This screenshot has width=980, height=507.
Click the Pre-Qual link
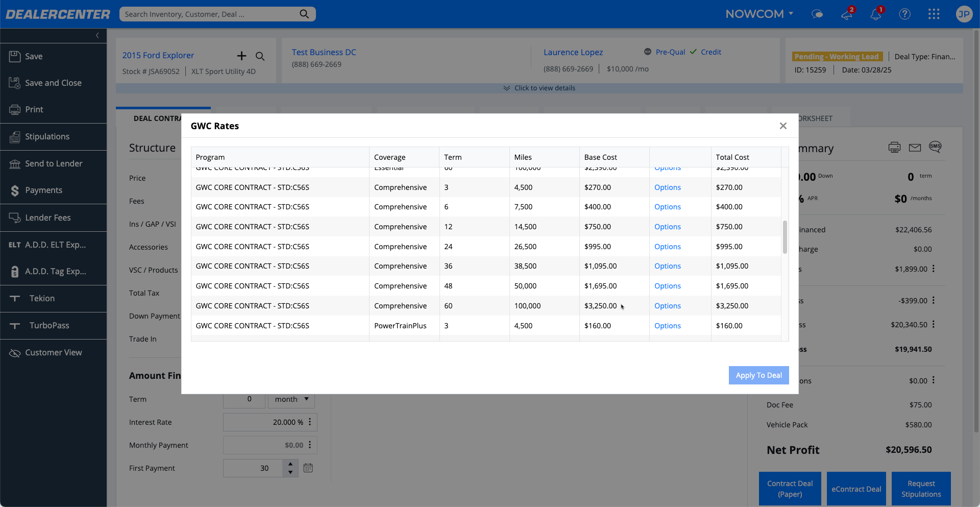tap(670, 52)
